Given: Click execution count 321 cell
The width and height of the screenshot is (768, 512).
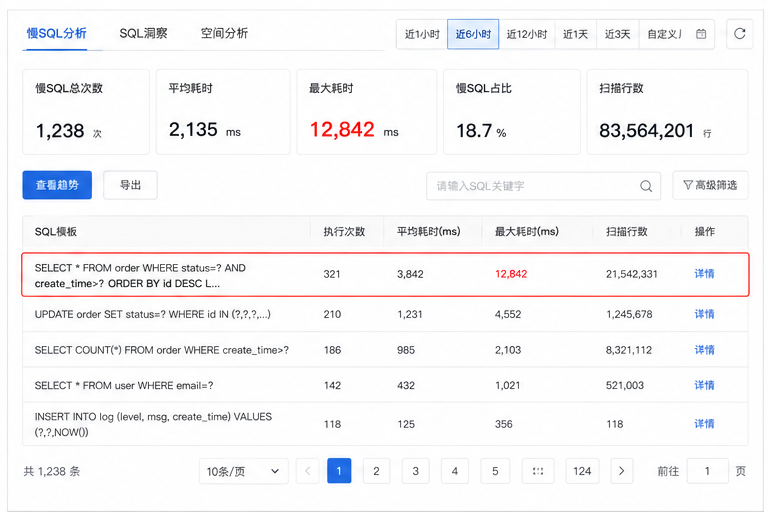Looking at the screenshot, I should coord(332,274).
